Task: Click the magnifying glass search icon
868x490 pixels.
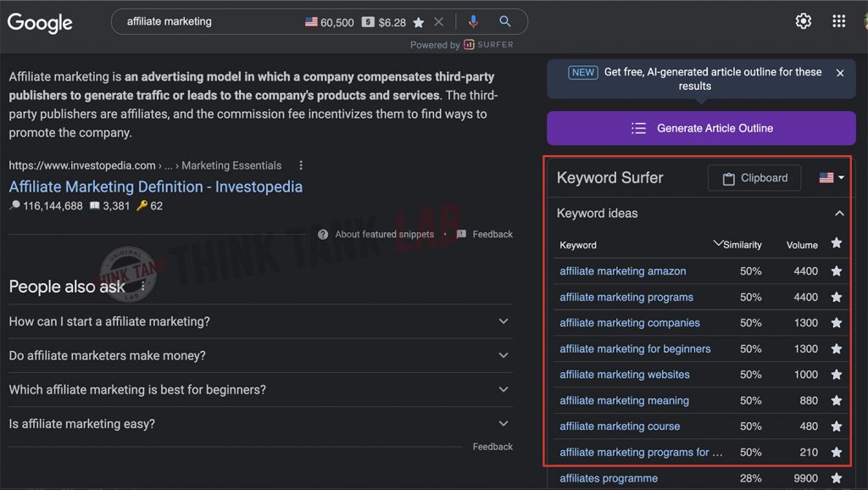Action: (506, 22)
